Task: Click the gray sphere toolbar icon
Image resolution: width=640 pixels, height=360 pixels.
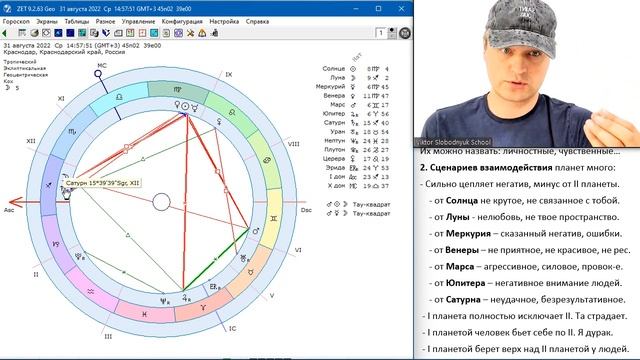Action: point(34,33)
